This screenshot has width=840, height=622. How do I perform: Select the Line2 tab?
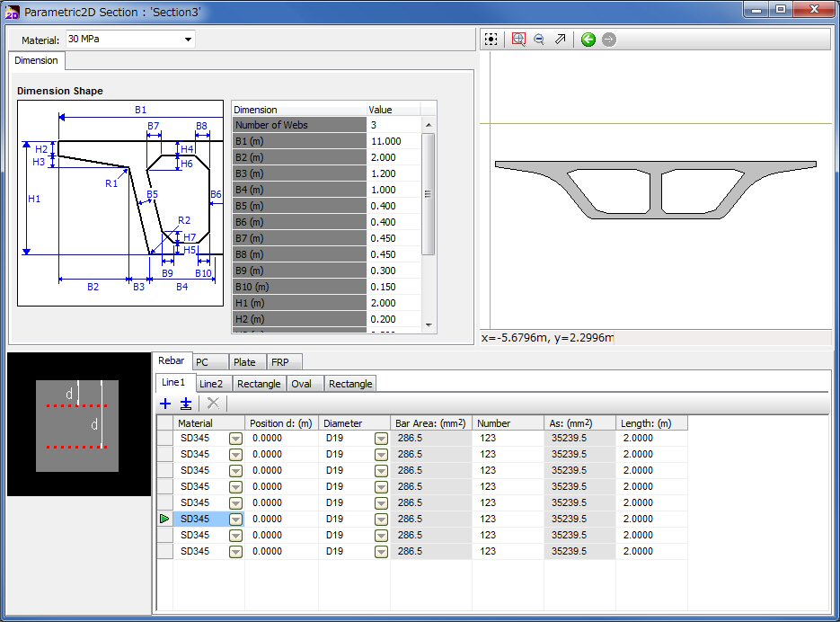tap(211, 384)
